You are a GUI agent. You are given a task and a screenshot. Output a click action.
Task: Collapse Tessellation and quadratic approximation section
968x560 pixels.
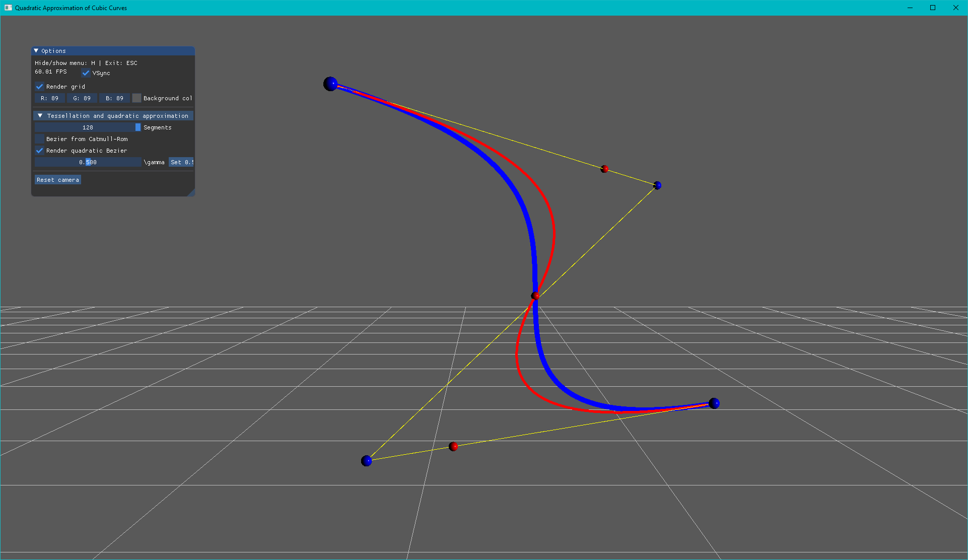pyautogui.click(x=40, y=116)
